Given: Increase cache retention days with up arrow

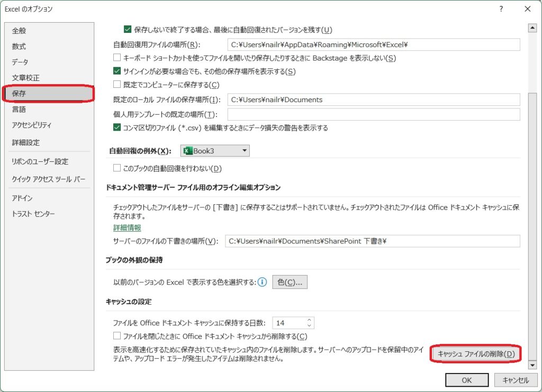Looking at the screenshot, I should tap(309, 320).
